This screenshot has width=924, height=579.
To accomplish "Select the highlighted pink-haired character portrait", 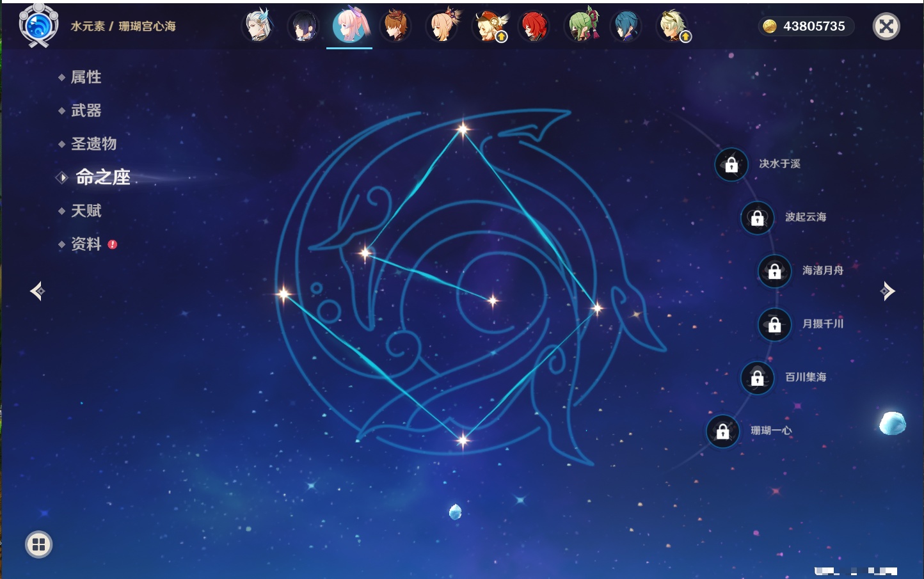I will point(349,26).
